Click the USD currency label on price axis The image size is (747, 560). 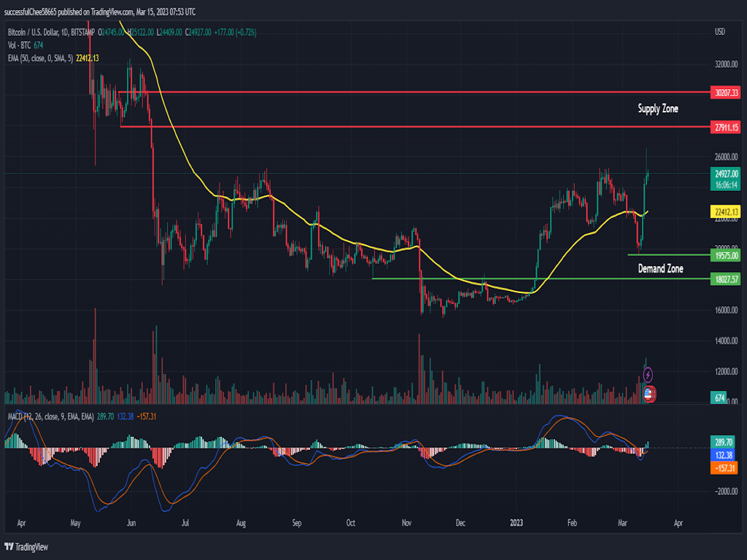coord(719,32)
